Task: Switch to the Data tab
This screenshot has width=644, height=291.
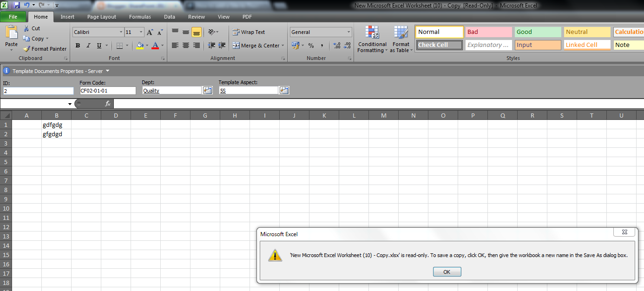Action: (170, 17)
